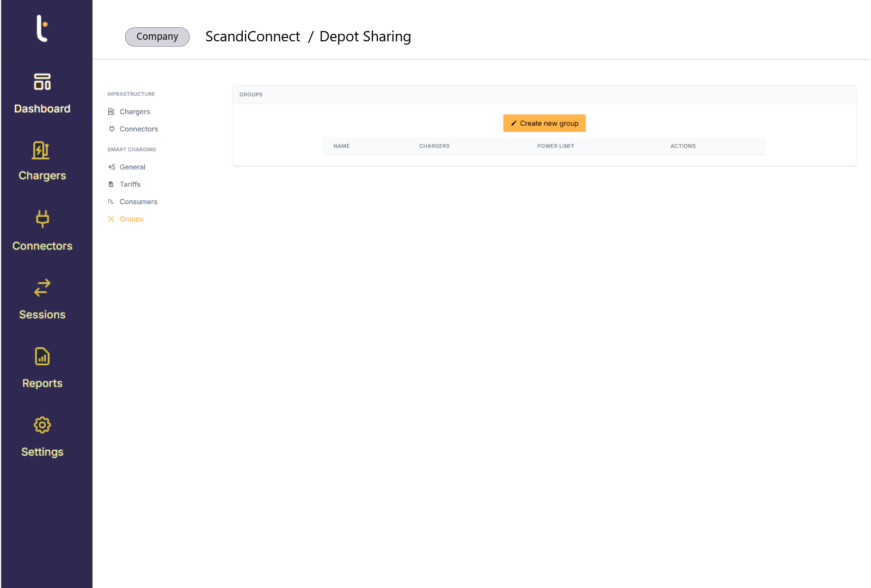Click the Name column header
871x588 pixels.
pos(341,146)
